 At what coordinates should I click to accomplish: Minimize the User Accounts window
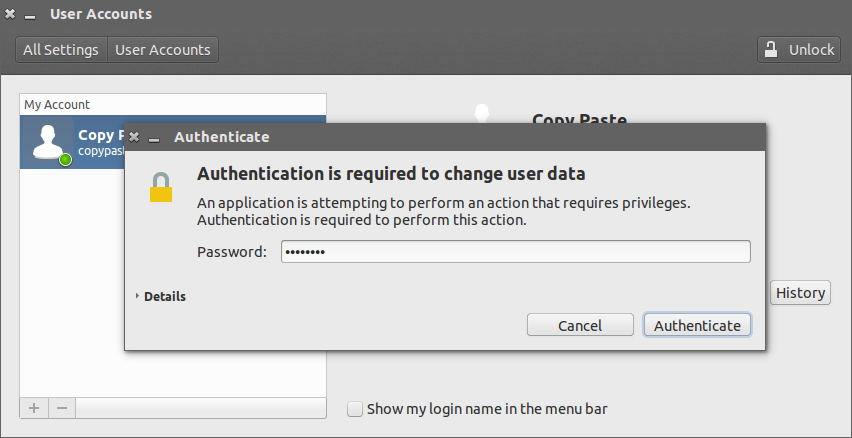(30, 15)
